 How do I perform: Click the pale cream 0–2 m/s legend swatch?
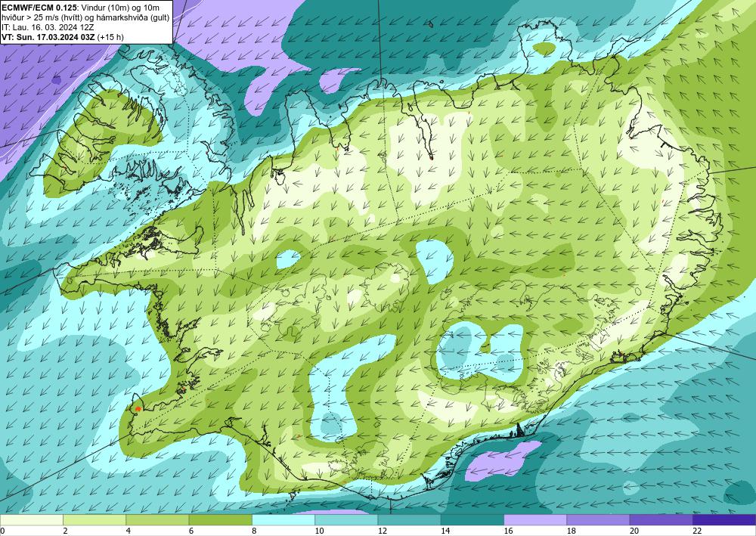pos(31,520)
